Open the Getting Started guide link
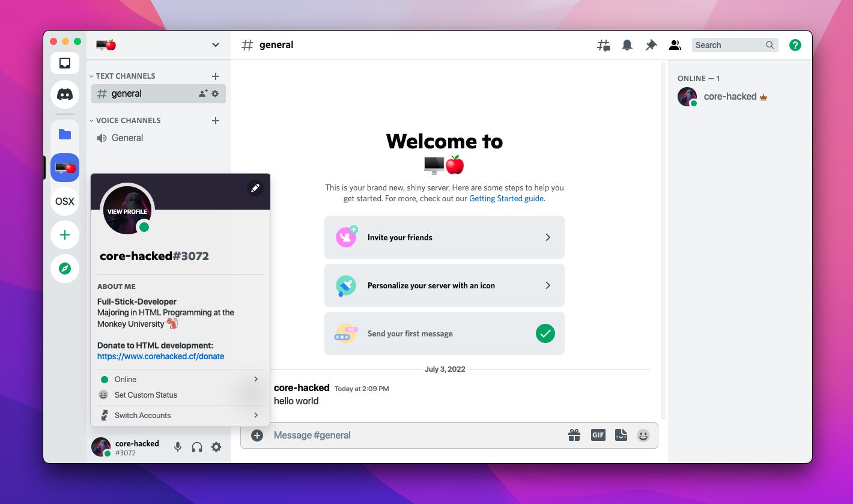Image resolution: width=853 pixels, height=504 pixels. pos(506,199)
